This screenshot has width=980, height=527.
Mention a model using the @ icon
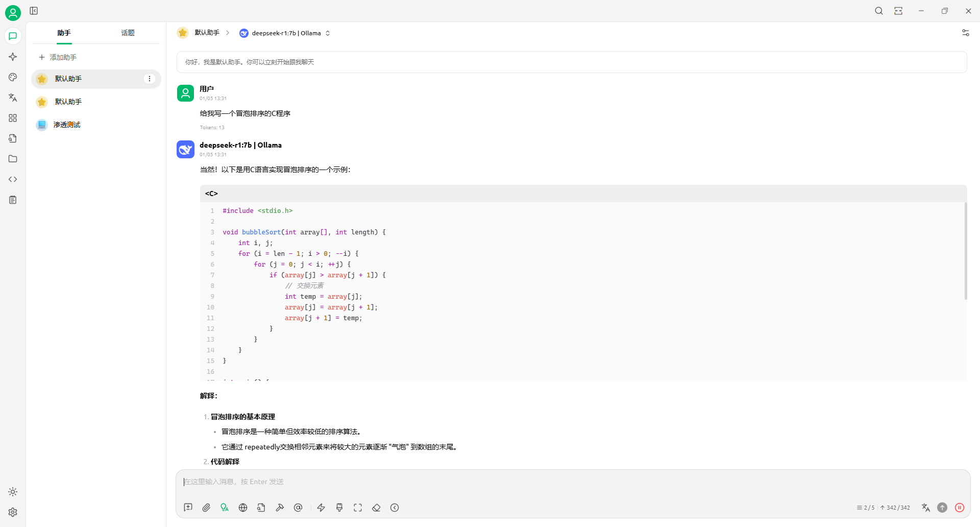[x=298, y=508]
